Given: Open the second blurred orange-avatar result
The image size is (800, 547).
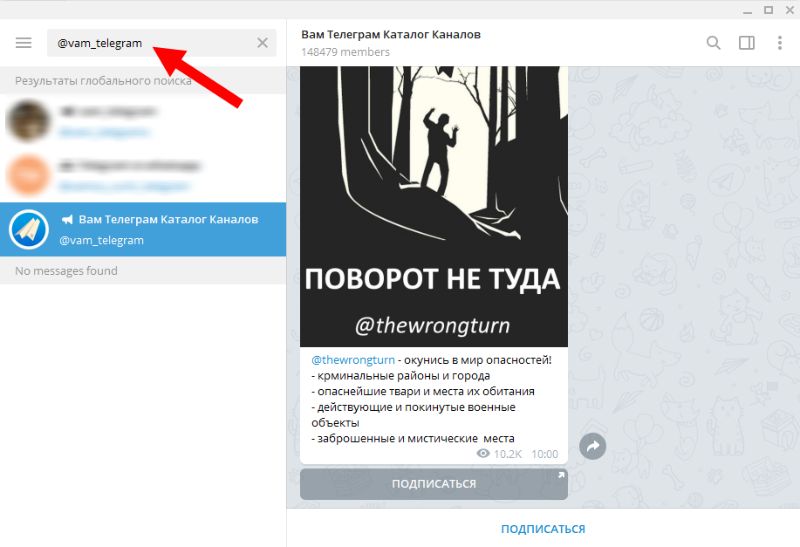Looking at the screenshot, I should 143,176.
